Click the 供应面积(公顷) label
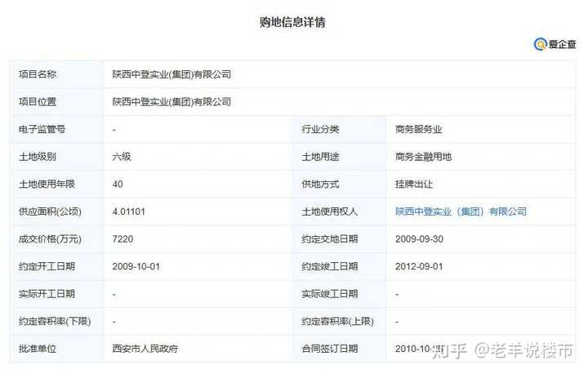This screenshot has height=374, width=588. tap(50, 211)
